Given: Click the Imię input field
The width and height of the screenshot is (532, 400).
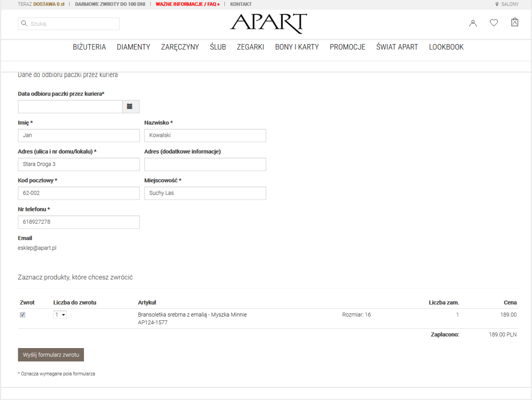Looking at the screenshot, I should point(79,135).
